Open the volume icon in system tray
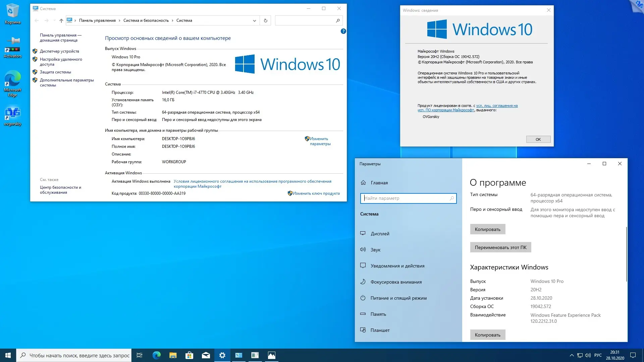Screen dimensions: 644x362 tap(588, 355)
